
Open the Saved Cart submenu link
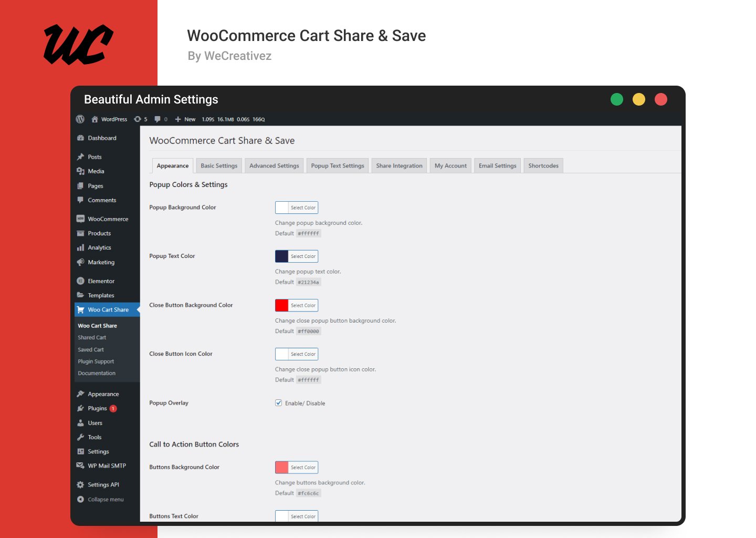click(91, 350)
